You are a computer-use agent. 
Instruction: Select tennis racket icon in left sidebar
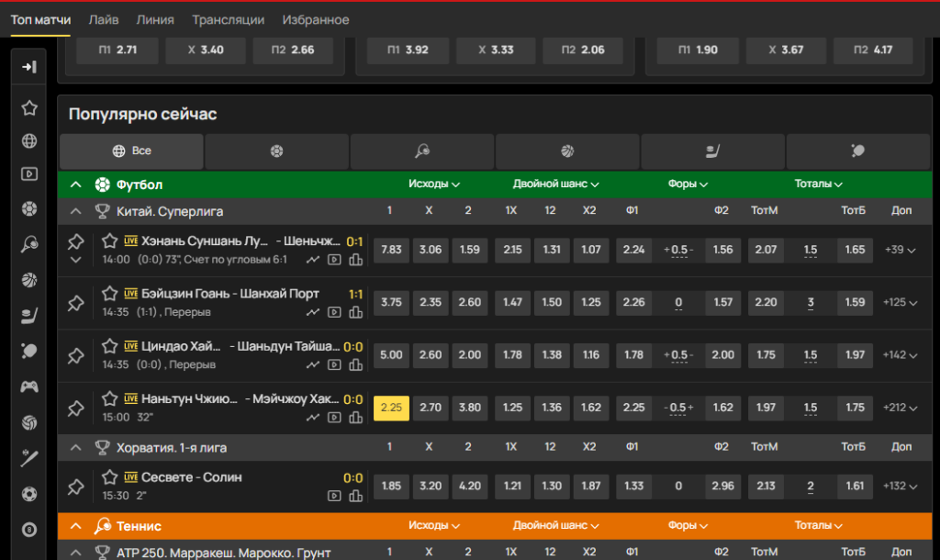(x=28, y=244)
